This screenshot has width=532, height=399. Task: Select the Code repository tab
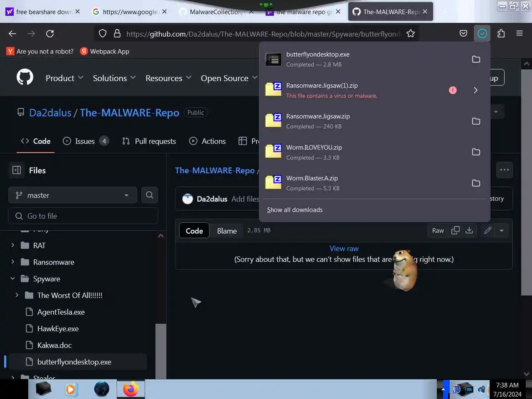click(x=35, y=141)
